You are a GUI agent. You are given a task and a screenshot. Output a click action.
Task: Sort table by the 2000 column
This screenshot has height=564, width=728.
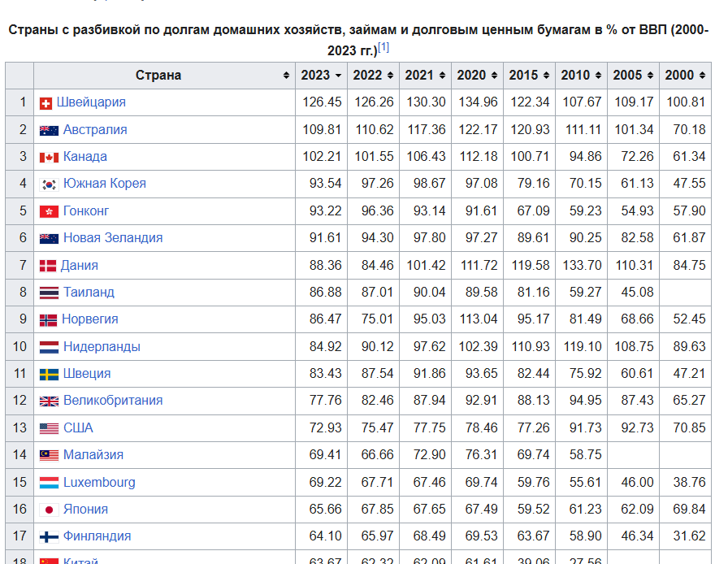point(685,76)
